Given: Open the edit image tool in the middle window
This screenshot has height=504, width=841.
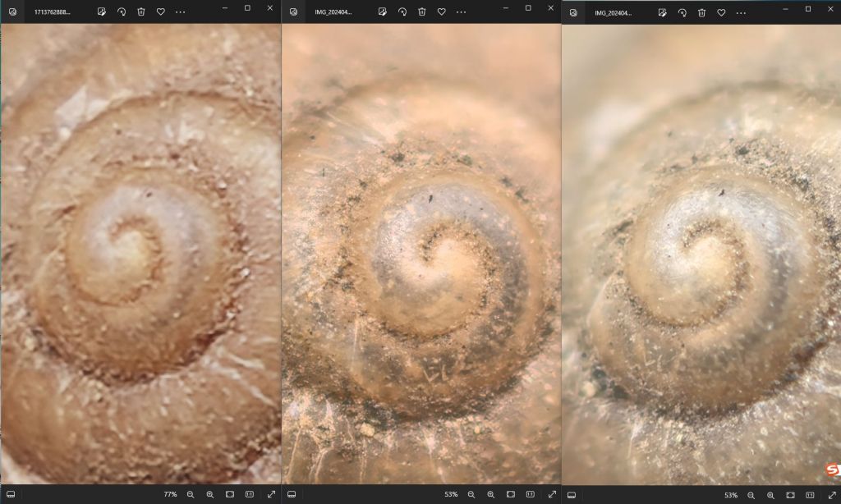Looking at the screenshot, I should click(x=382, y=11).
